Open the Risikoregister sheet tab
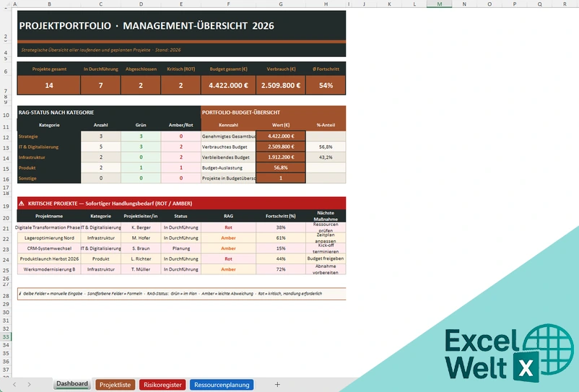 tap(162, 385)
